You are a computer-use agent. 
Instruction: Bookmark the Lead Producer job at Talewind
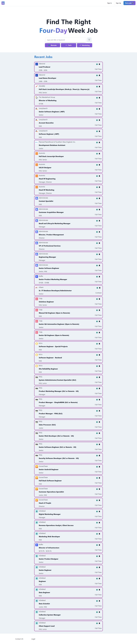[100, 64]
